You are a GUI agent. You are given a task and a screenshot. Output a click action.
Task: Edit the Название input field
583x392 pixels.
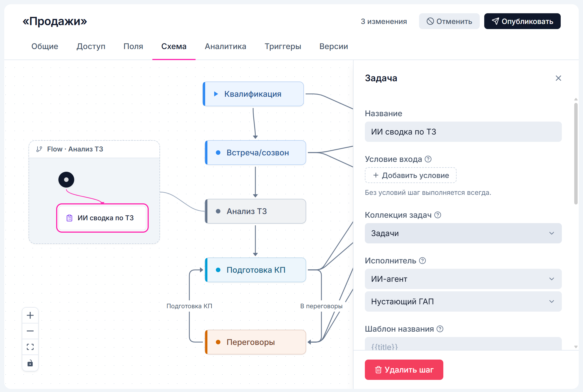(463, 132)
